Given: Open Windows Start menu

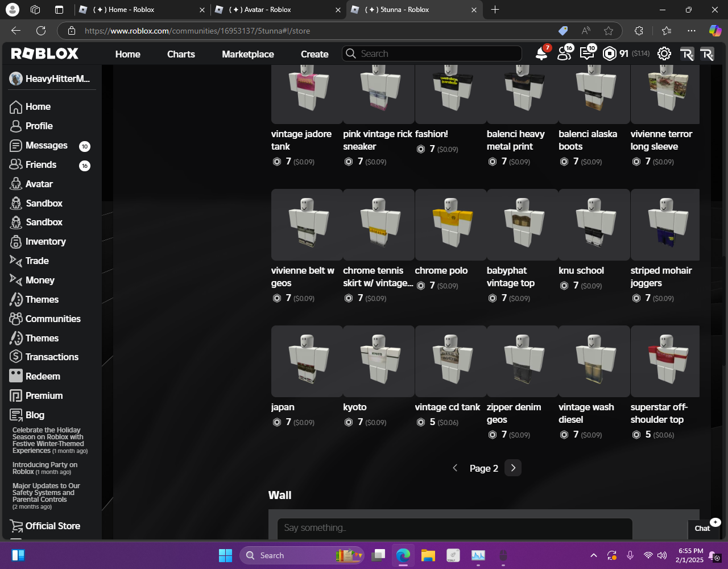Looking at the screenshot, I should point(226,555).
